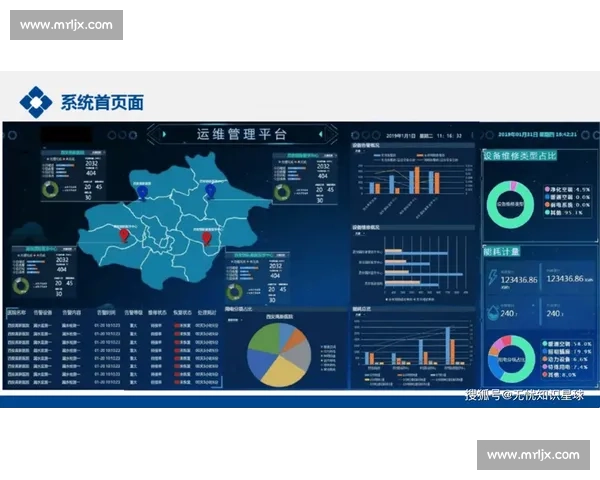This screenshot has height=480, width=600.
Task: Click the blue segment of bottom-right energy donut
Action: 494,369
